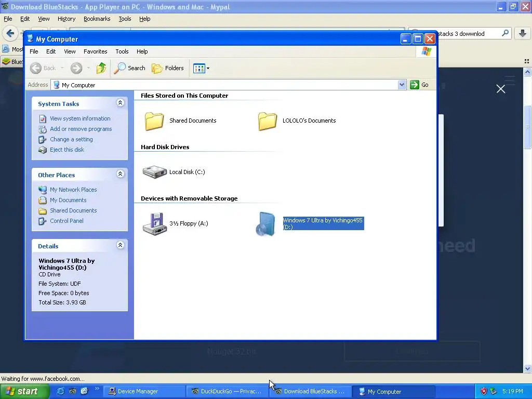Open Shared Documents in Other Places
Screen dimensions: 532x399
tap(73, 210)
